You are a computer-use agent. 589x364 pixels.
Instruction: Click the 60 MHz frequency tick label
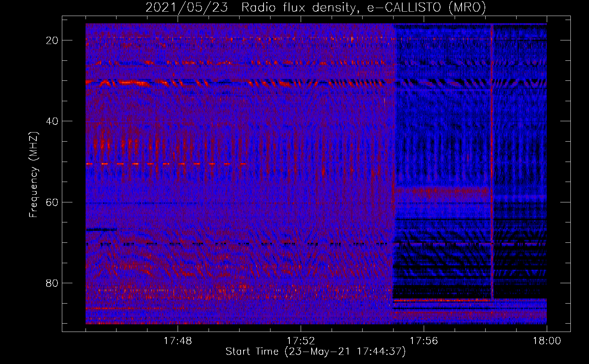tap(52, 202)
